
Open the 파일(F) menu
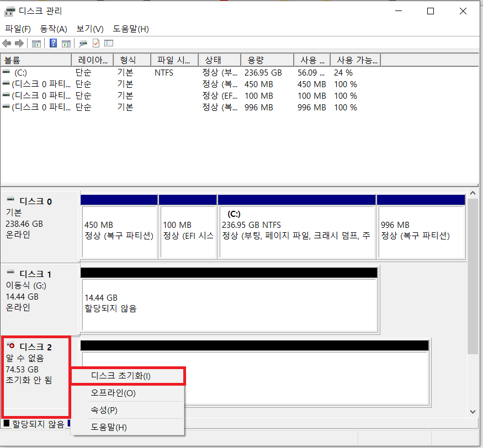point(18,29)
